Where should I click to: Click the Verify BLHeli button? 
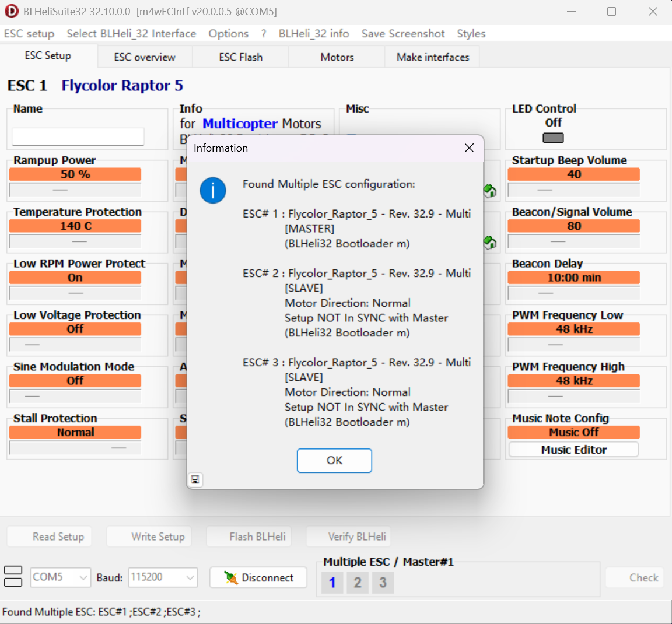[348, 537]
